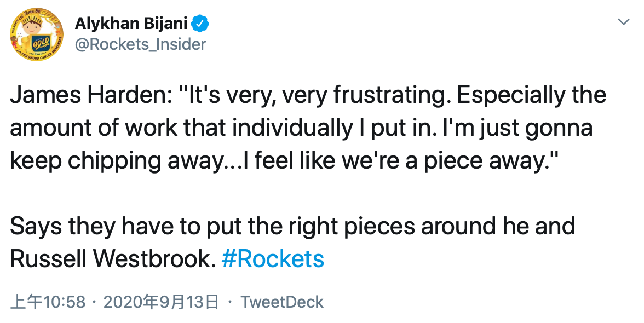
Task: Click the blue verified badge icon
Action: click(201, 24)
